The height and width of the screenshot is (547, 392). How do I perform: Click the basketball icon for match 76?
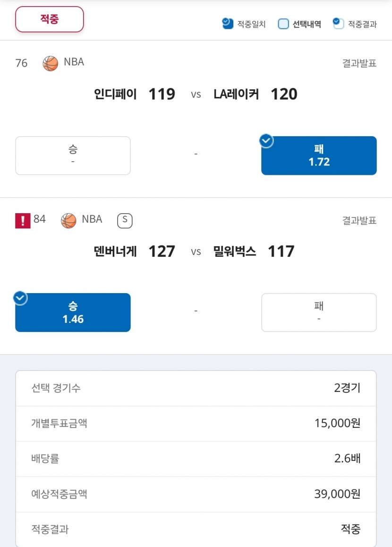tap(50, 63)
